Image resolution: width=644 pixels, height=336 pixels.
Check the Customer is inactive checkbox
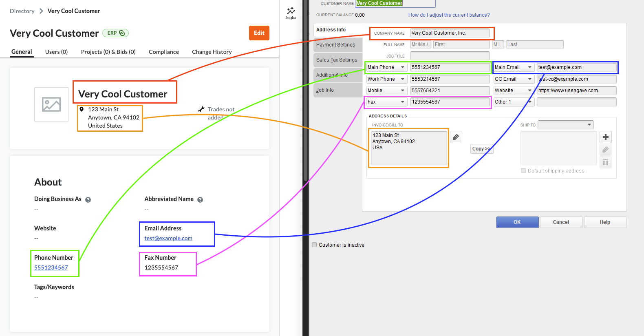[314, 245]
